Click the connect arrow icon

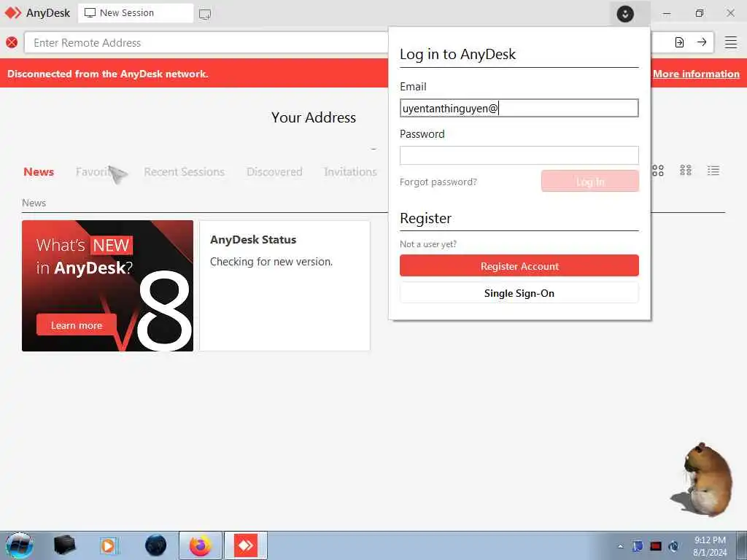point(702,42)
